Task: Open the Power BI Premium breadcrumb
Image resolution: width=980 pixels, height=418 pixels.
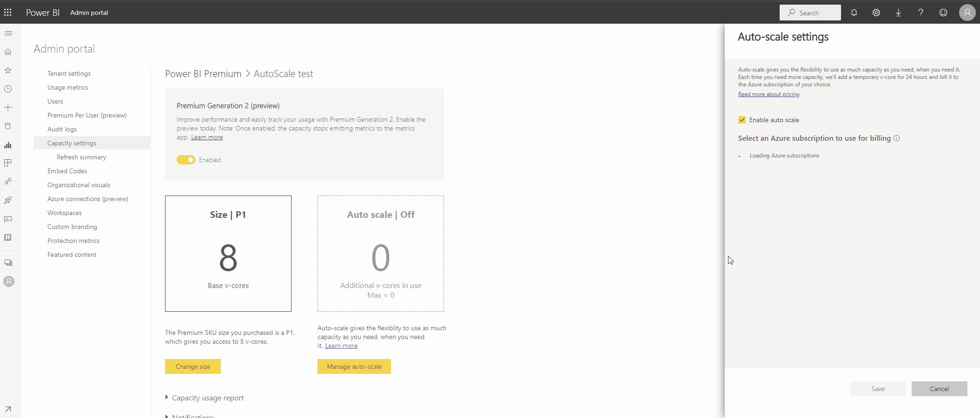Action: click(203, 73)
